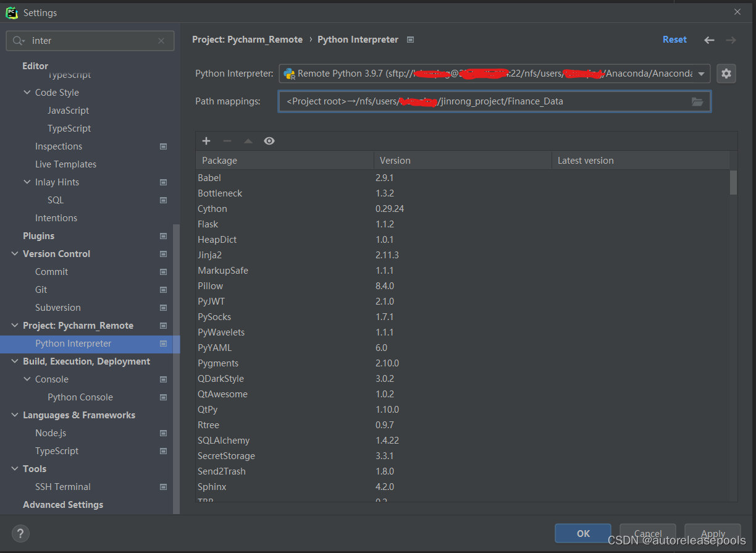Viewport: 756px width, 553px height.
Task: Click the Cancel button
Action: (648, 533)
